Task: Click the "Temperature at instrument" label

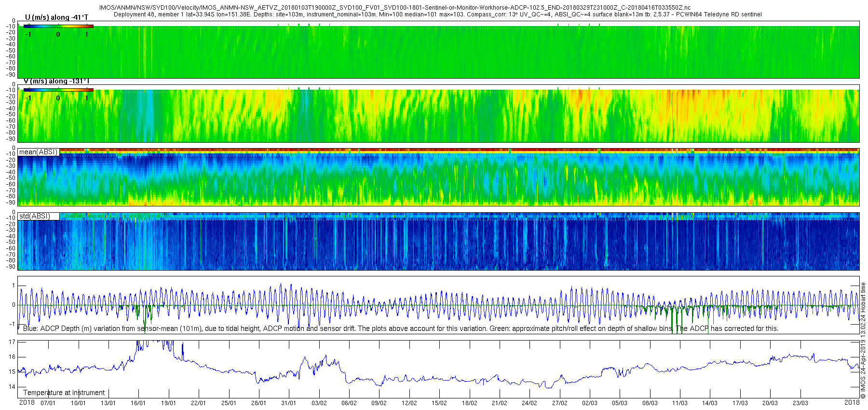Action: tap(64, 393)
